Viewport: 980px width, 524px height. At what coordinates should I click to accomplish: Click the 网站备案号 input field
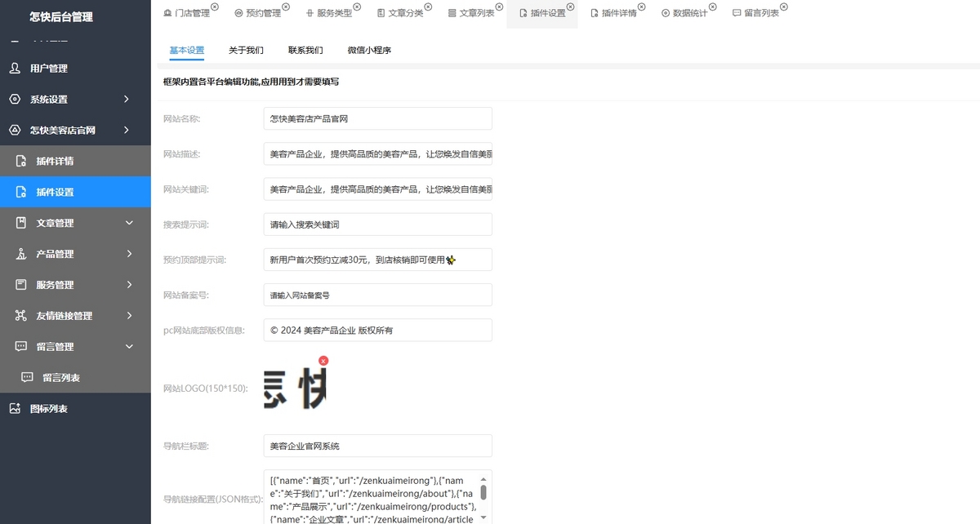click(x=377, y=295)
